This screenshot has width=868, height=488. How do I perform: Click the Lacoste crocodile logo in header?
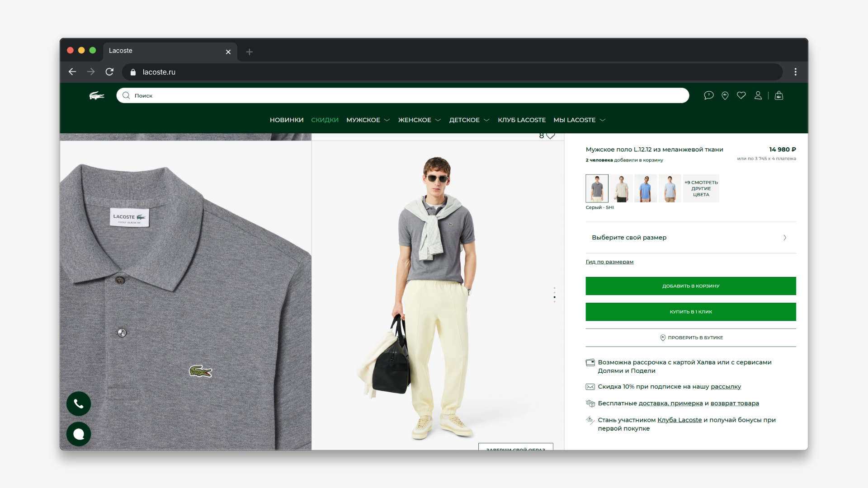tap(97, 95)
